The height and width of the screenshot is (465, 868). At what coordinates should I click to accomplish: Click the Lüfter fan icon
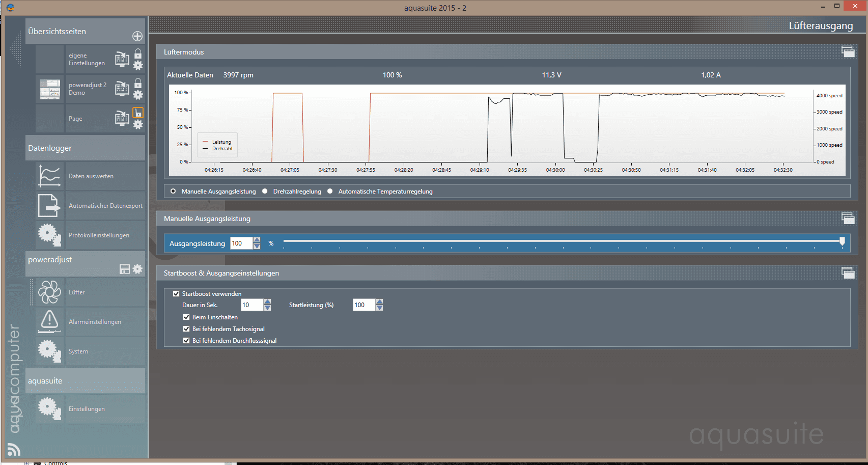(x=49, y=292)
